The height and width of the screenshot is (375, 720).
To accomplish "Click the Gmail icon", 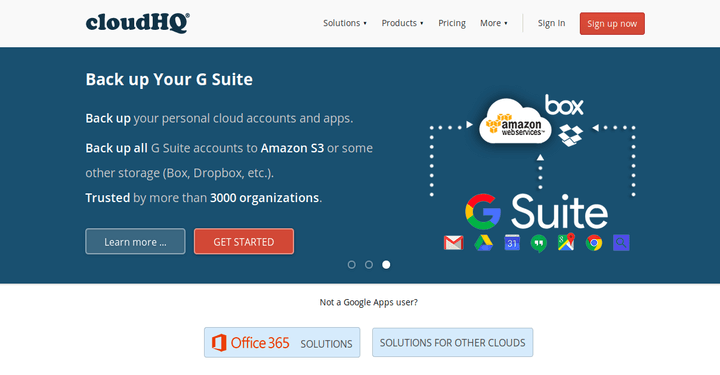I will click(x=454, y=242).
